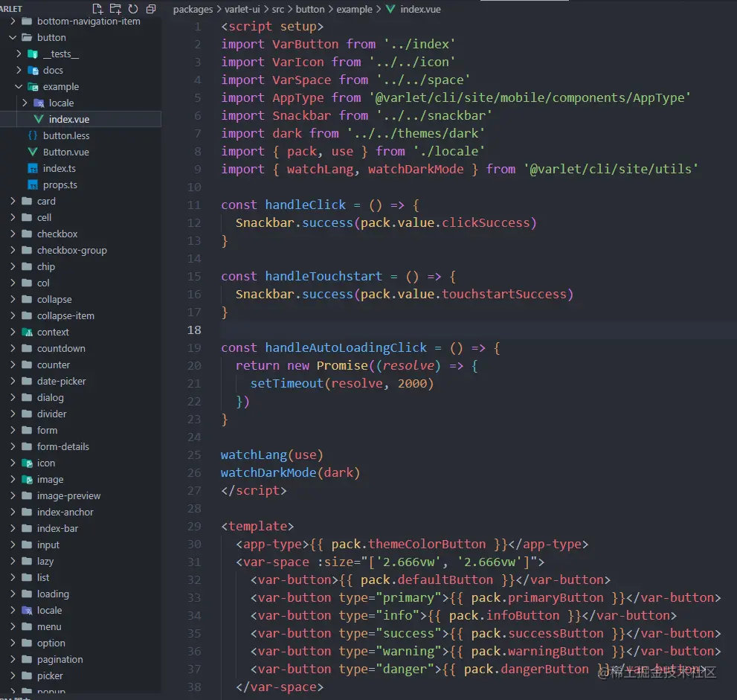Click the Vue icon next to index.vue breadcrumb
The width and height of the screenshot is (737, 700).
(x=390, y=9)
